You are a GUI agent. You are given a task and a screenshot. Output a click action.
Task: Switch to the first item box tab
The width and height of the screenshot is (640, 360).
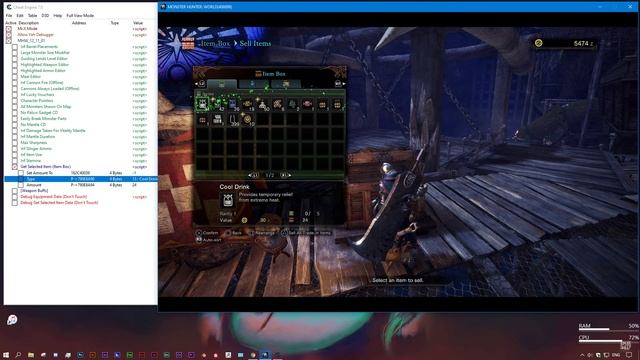click(x=222, y=84)
